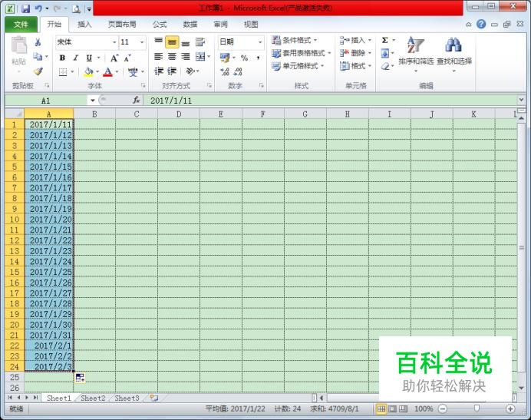531x420 pixels.
Task: Click the red font color A swatch
Action: point(107,71)
